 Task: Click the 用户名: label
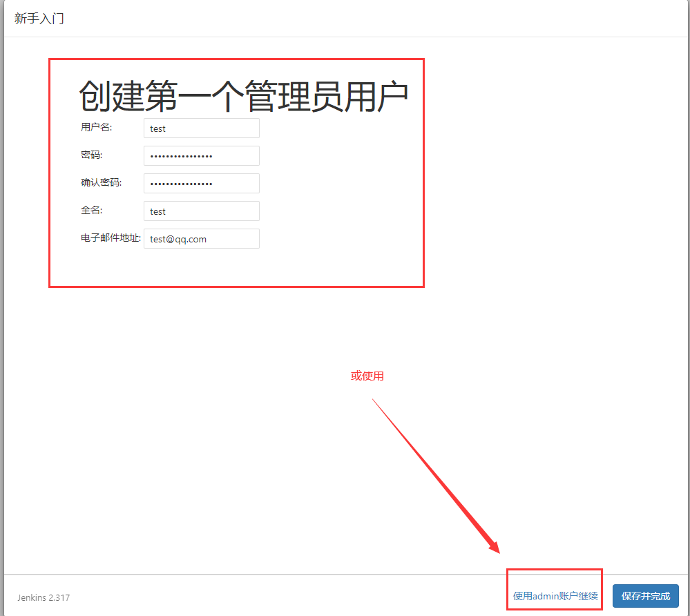(97, 127)
